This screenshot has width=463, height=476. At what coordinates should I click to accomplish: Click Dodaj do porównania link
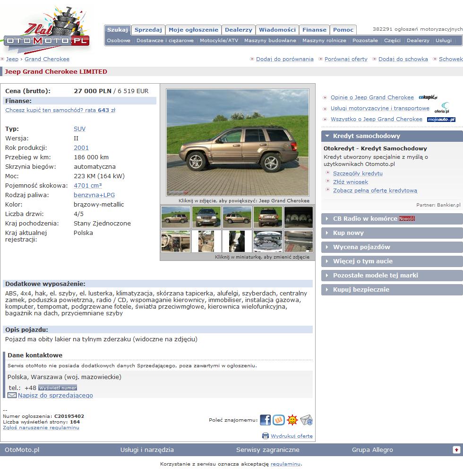point(285,59)
